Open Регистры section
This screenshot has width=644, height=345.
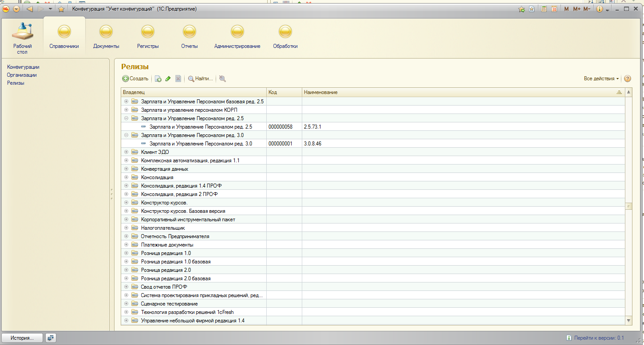click(x=148, y=37)
